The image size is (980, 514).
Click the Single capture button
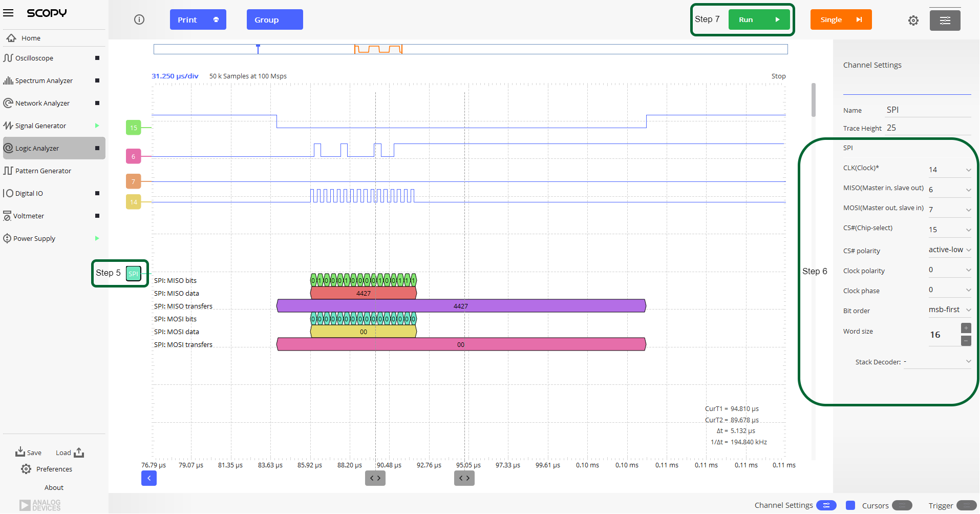tap(840, 19)
